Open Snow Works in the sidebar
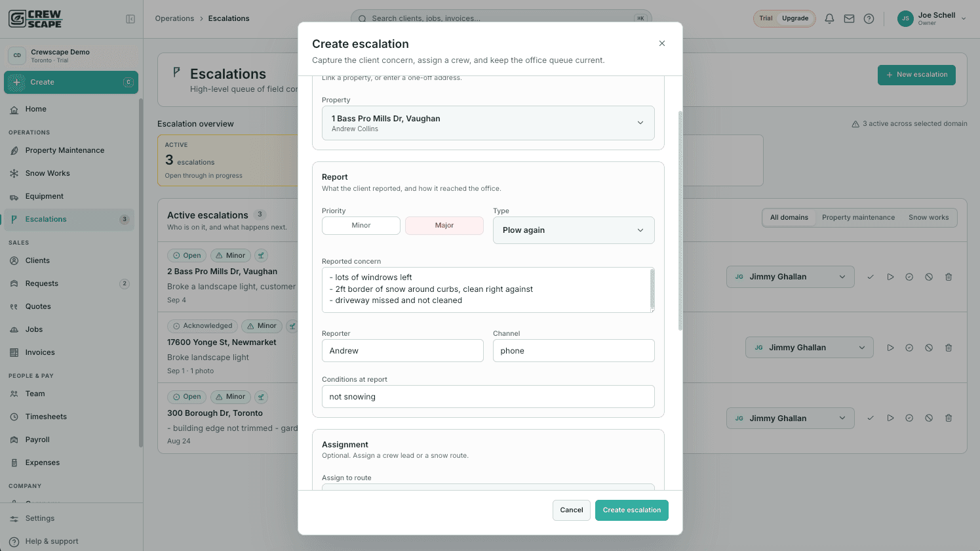 click(69, 174)
